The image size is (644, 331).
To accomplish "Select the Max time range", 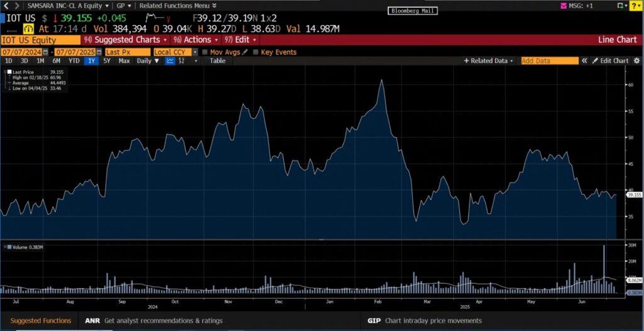I will click(124, 61).
